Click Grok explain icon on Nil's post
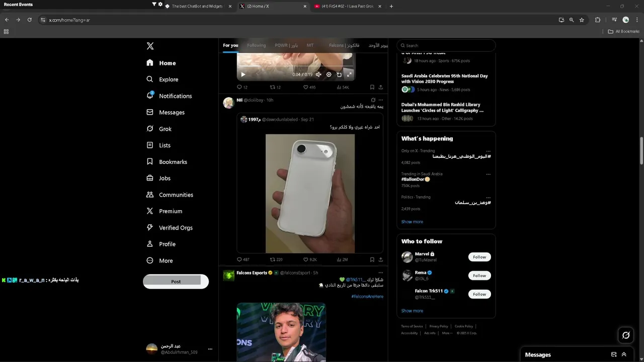 (x=373, y=100)
